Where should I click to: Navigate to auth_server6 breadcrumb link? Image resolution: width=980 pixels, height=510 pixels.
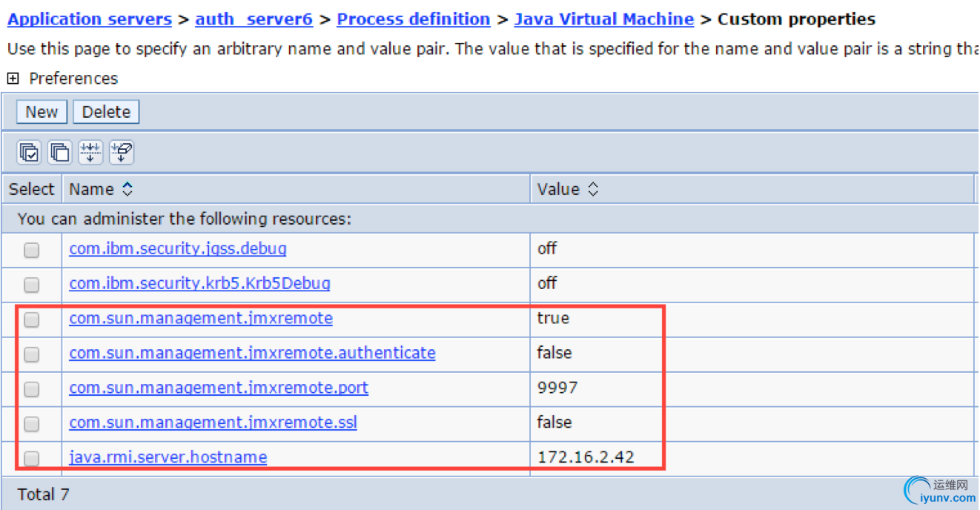pyautogui.click(x=254, y=19)
